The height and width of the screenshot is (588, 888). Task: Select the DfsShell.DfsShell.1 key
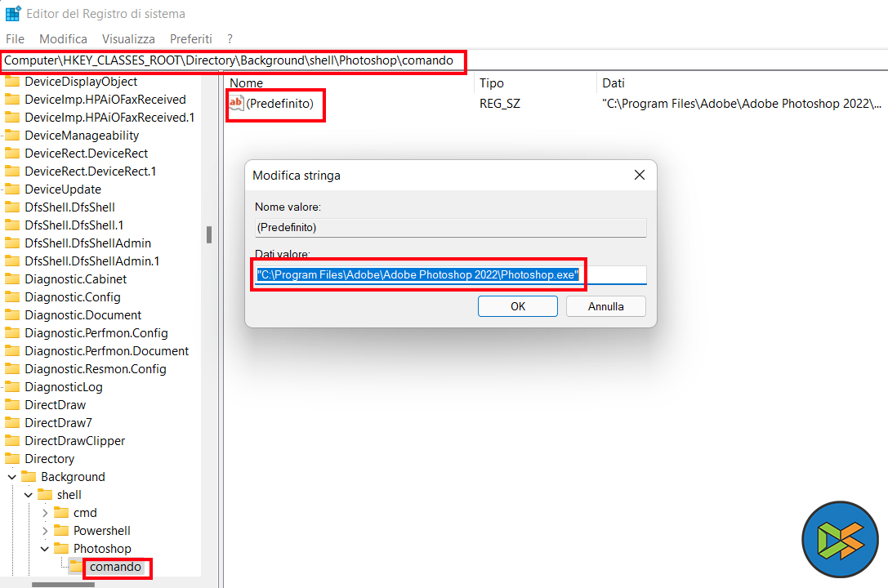[74, 225]
